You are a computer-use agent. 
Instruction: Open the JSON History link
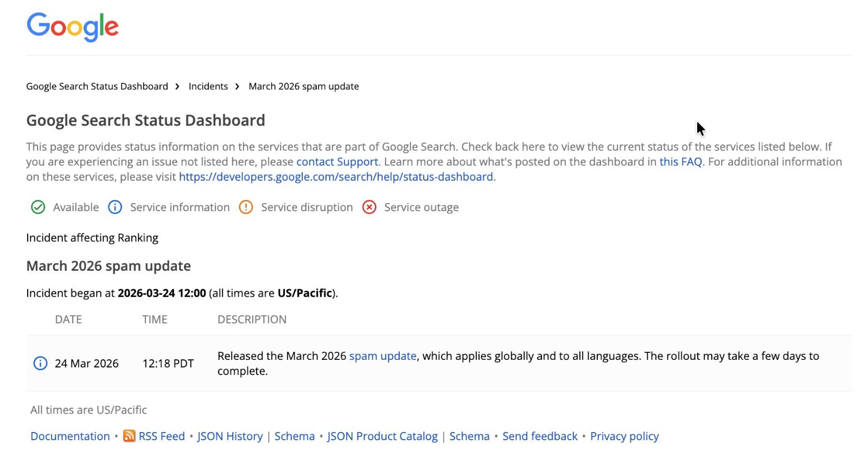(229, 436)
